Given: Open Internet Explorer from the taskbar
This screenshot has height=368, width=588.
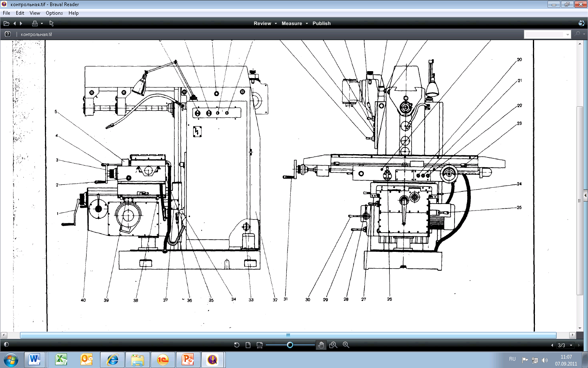Looking at the screenshot, I should (112, 360).
